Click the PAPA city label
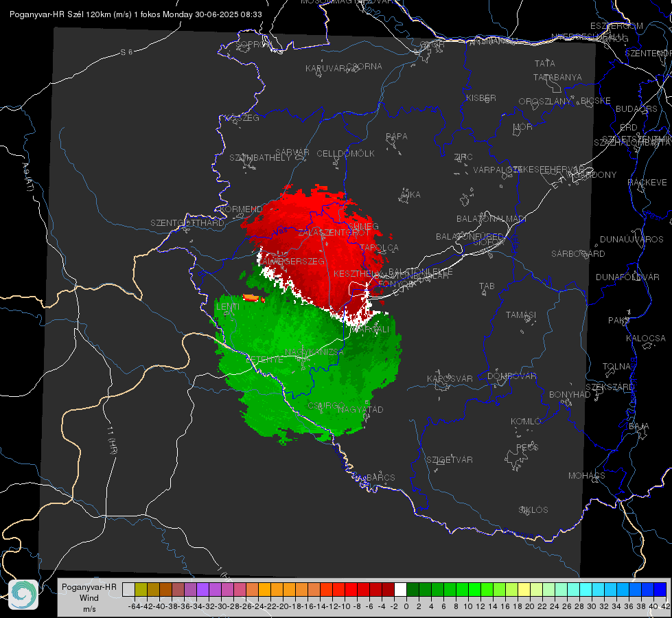 click(397, 137)
